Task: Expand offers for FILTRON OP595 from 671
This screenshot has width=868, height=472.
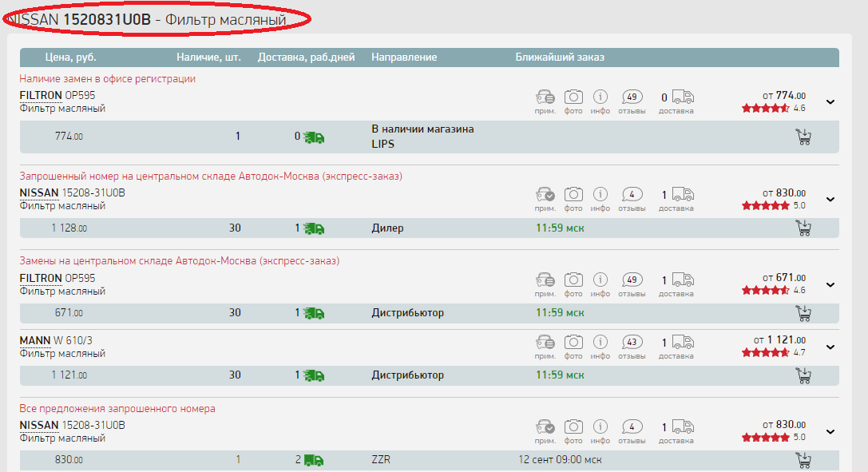Action: point(830,284)
